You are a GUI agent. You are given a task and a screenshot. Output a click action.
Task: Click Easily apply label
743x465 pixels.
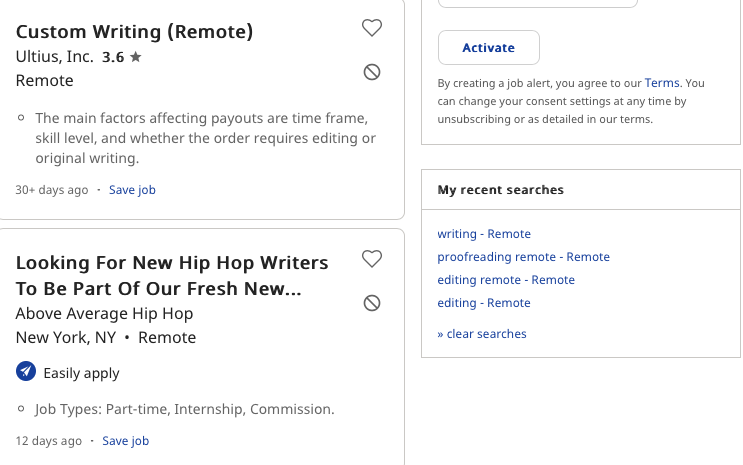(x=82, y=373)
